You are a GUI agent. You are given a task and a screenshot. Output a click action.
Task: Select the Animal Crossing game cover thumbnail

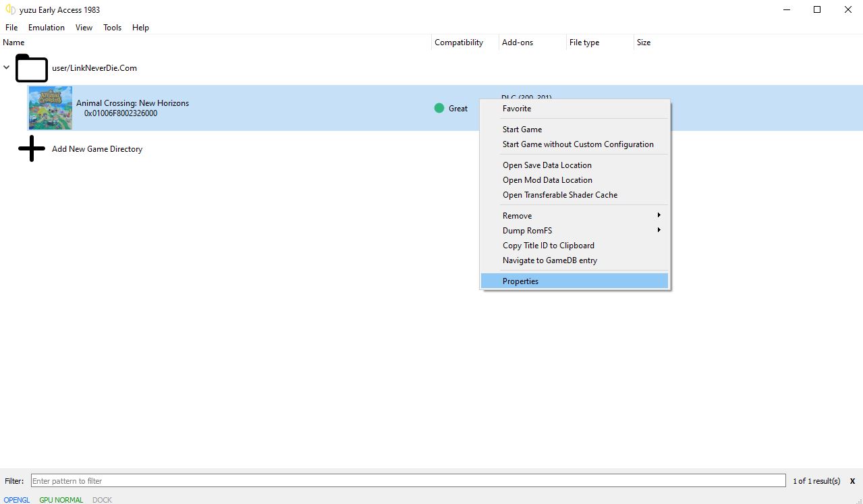[x=51, y=108]
